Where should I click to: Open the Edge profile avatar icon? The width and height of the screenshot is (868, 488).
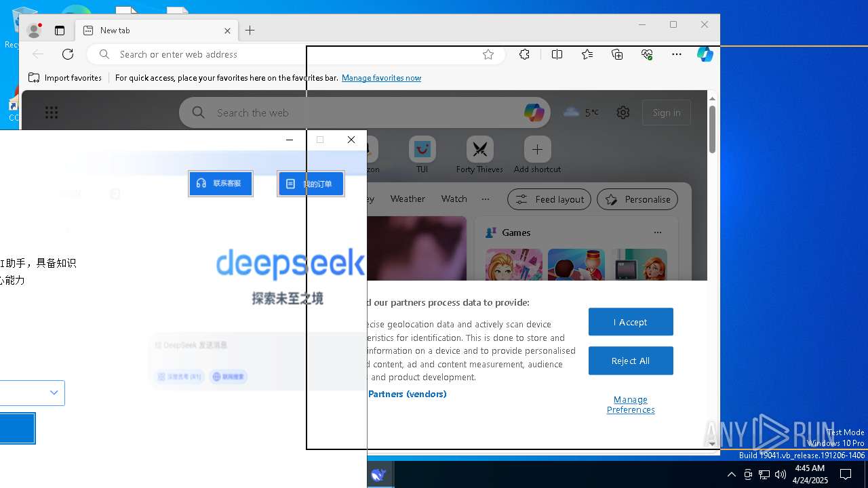33,30
